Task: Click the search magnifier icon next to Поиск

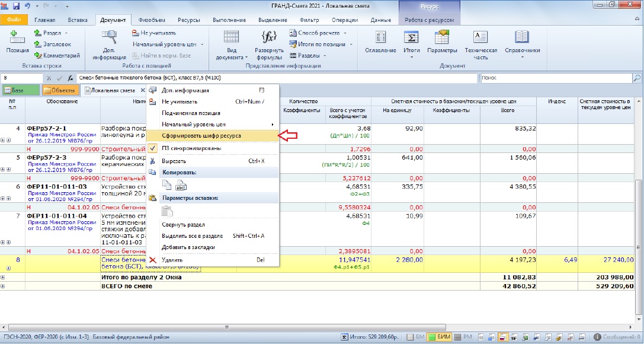Action: [636, 78]
